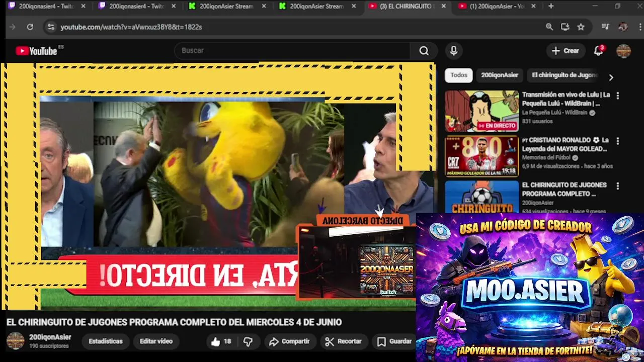Open El Chiringuito recommended video thumbnail
The width and height of the screenshot is (644, 362).
(x=481, y=197)
